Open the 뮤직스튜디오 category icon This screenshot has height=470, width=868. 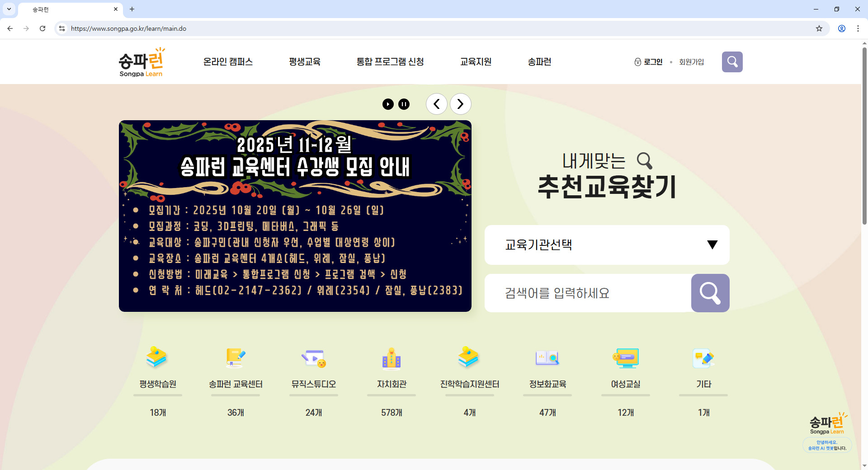coord(314,357)
